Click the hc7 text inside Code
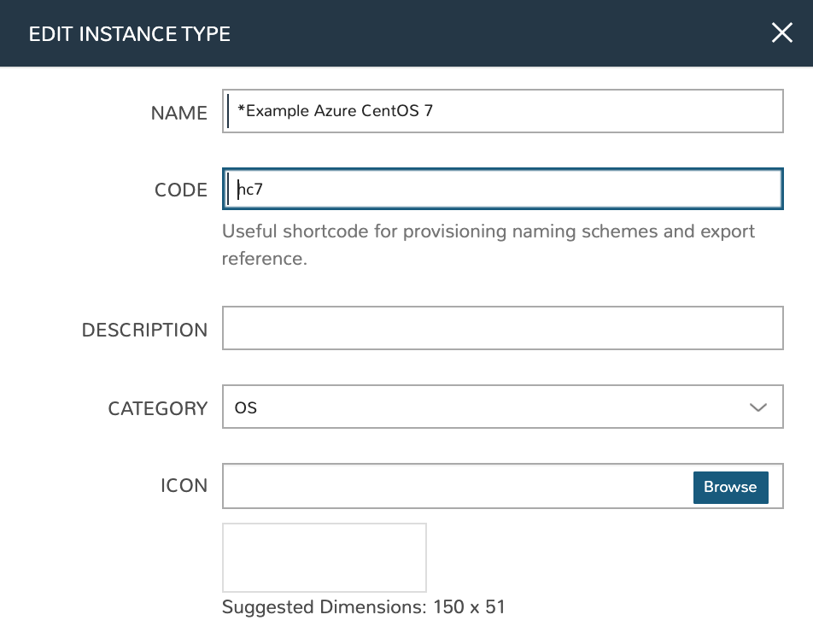This screenshot has height=644, width=813. click(x=250, y=190)
